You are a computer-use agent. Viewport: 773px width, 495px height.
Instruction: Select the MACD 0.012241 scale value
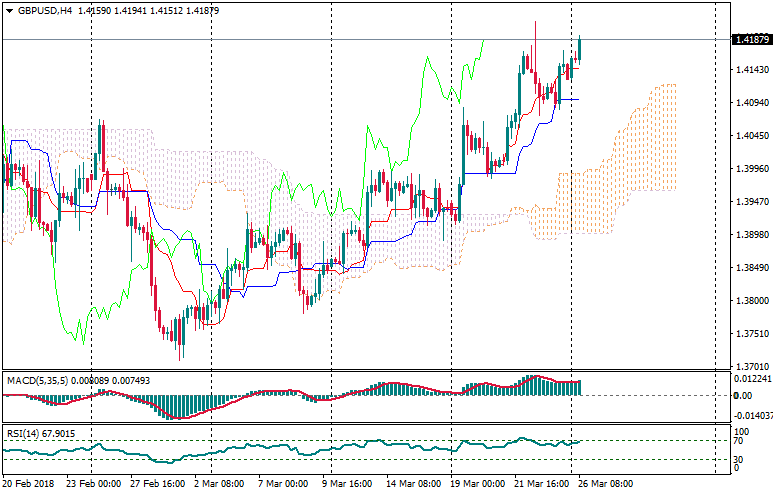pyautogui.click(x=752, y=378)
